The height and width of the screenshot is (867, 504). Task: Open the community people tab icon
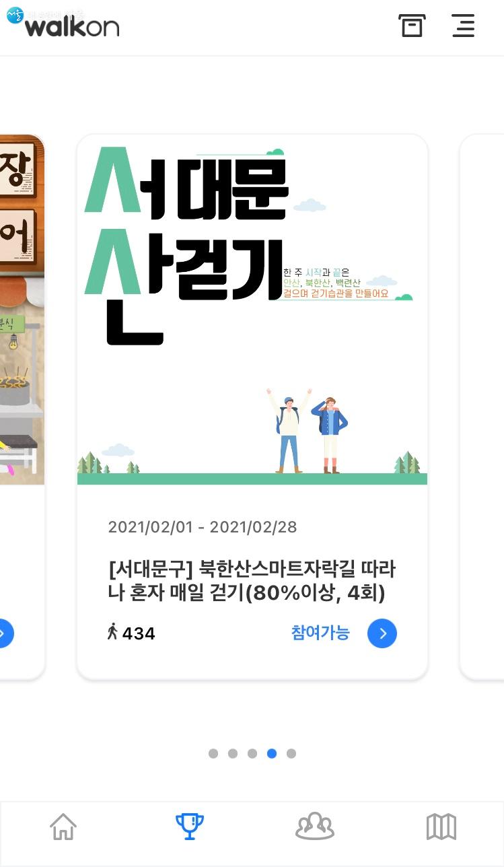(x=315, y=827)
